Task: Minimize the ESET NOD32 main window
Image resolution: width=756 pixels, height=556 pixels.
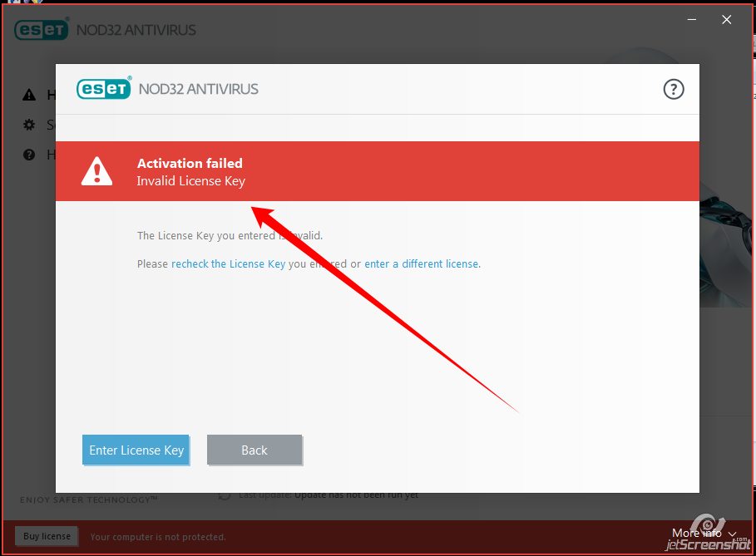Action: (x=692, y=20)
